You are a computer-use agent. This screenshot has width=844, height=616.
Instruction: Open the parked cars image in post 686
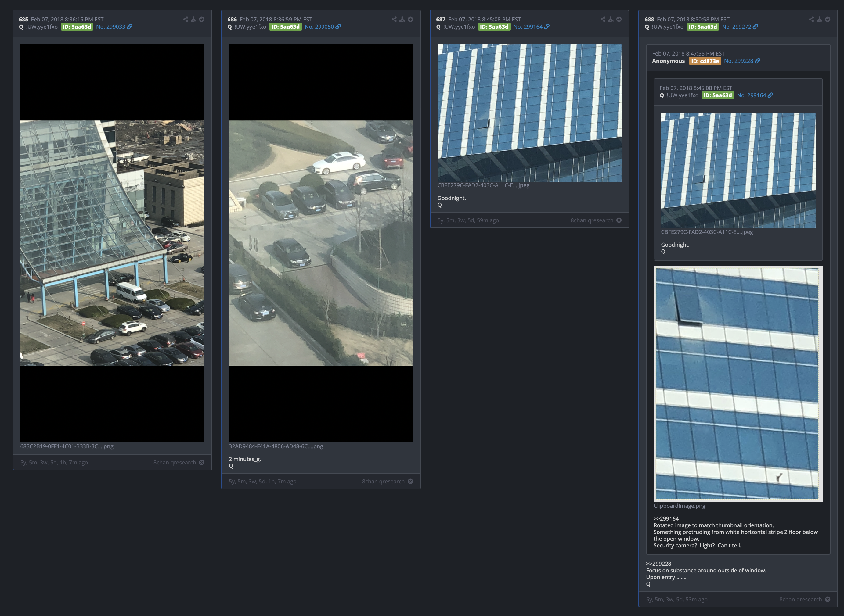coord(321,243)
